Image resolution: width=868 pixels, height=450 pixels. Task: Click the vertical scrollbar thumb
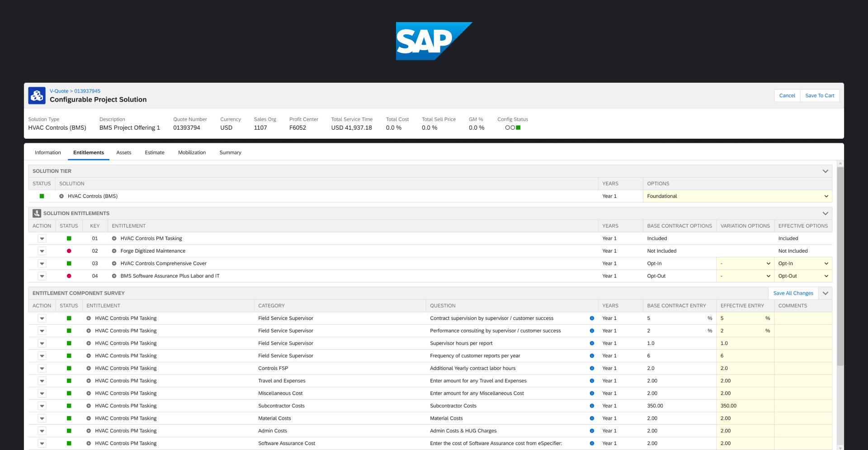(x=840, y=266)
